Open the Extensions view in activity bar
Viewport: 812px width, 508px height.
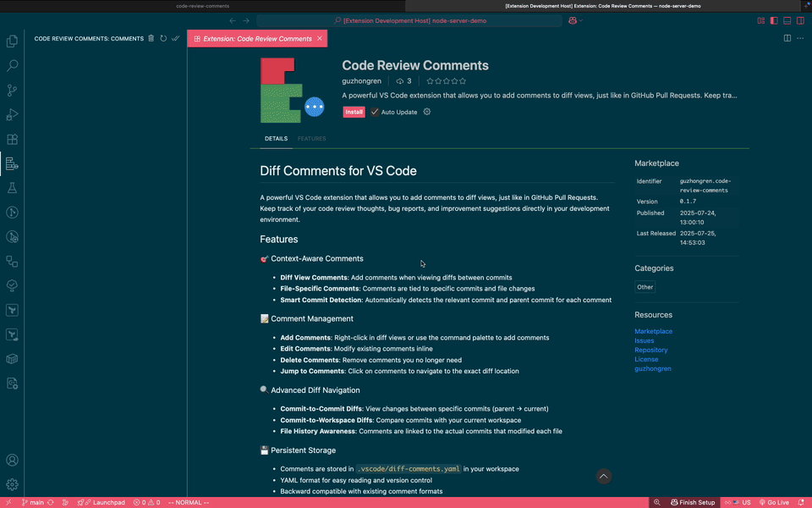(12, 140)
